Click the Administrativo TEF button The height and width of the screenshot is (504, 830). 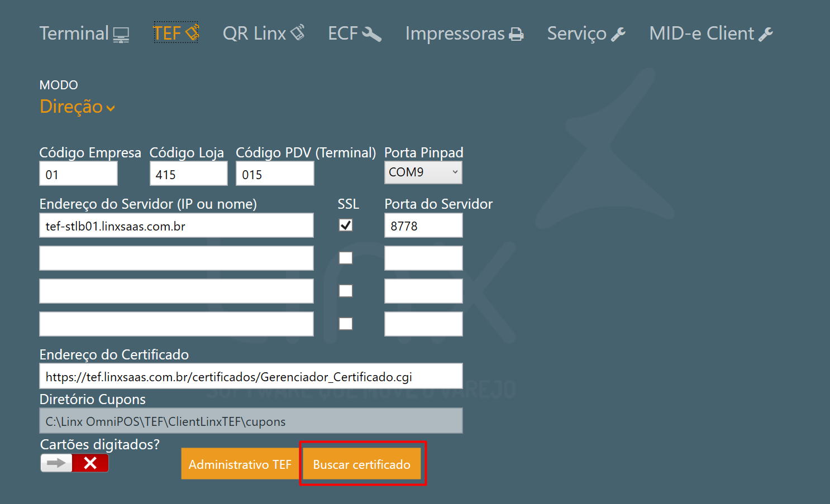240,464
